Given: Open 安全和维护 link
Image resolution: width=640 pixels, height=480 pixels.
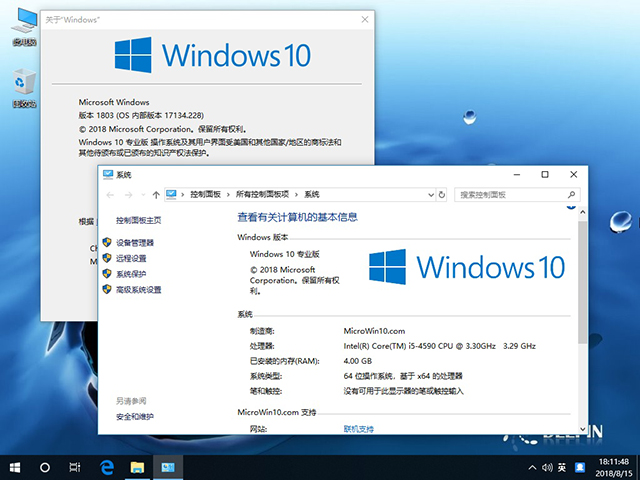Looking at the screenshot, I should [x=135, y=417].
